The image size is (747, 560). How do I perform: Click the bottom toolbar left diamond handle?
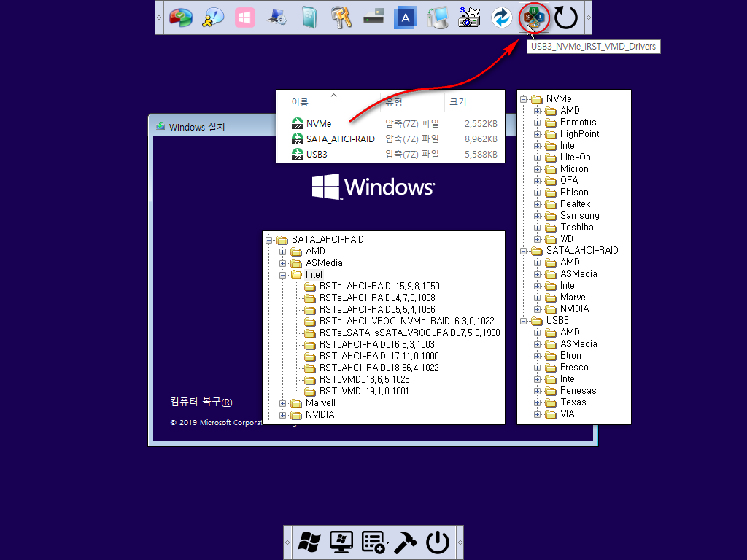coord(287,542)
